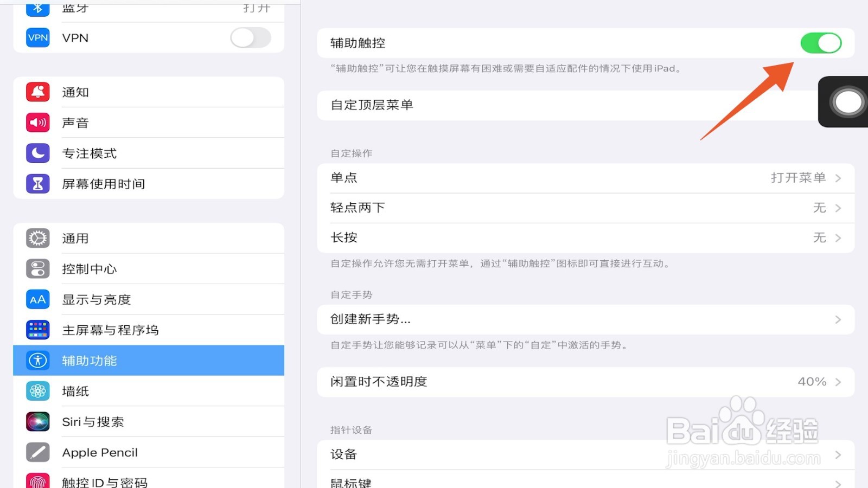The width and height of the screenshot is (868, 488).
Task: Open 鼠标键 row chevron
Action: [x=838, y=483]
